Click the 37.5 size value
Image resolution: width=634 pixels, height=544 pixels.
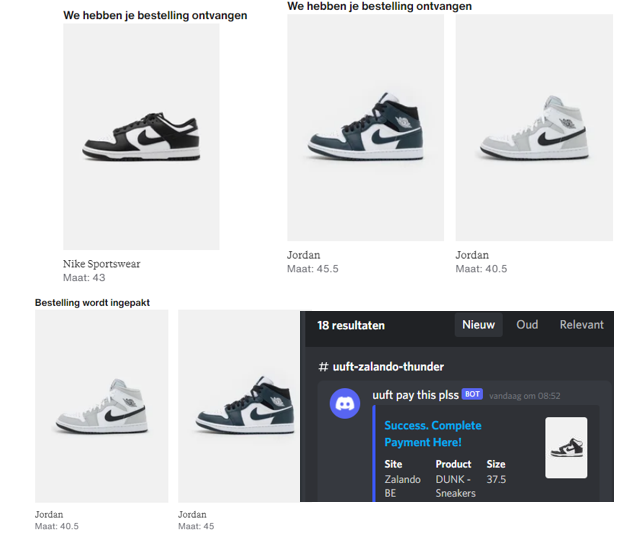(496, 479)
